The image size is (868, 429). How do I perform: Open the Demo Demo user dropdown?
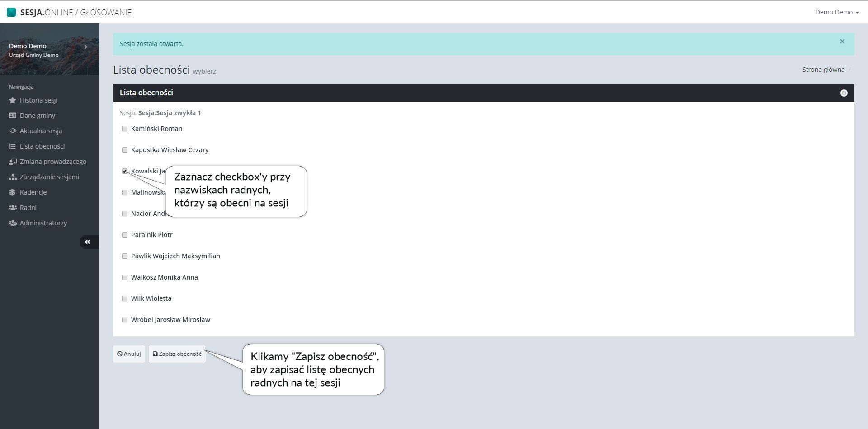[x=836, y=12]
